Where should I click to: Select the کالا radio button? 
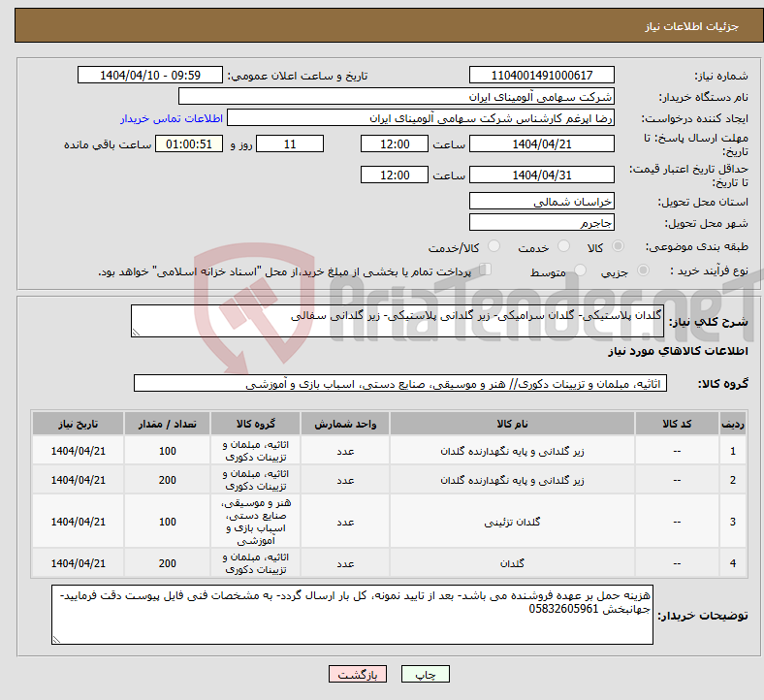pos(618,246)
